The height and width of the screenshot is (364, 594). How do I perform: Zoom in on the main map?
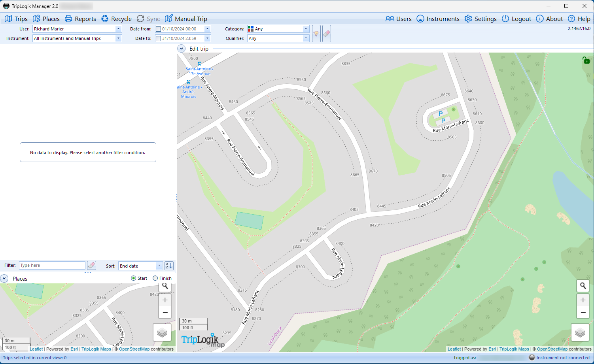click(x=583, y=300)
